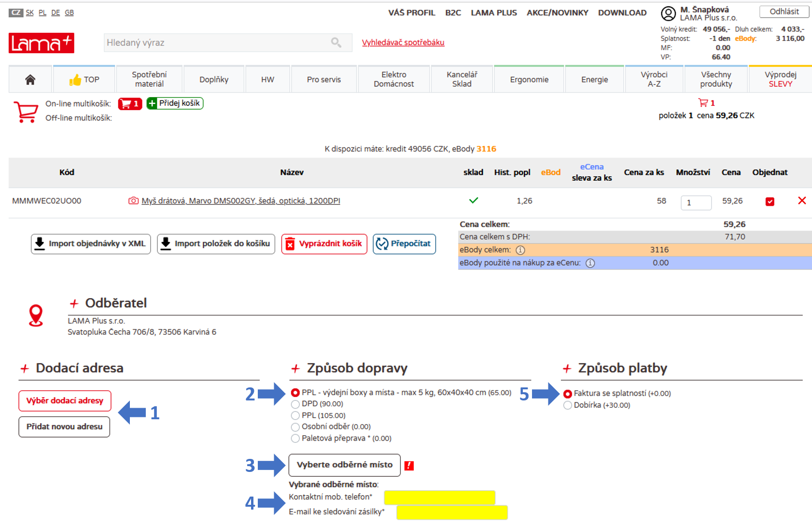Switch language to SK

pos(30,13)
